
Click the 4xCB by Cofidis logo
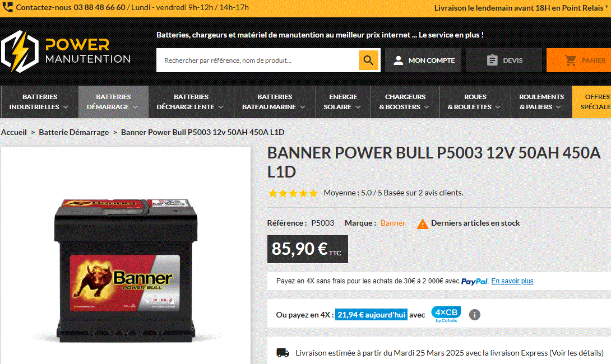click(446, 314)
